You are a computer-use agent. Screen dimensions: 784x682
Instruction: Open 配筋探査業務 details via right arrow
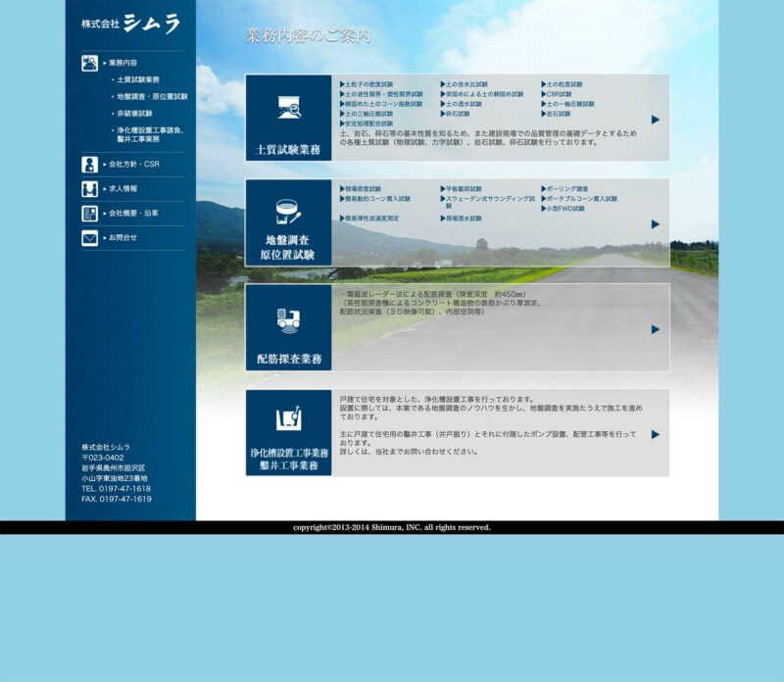pos(656,329)
